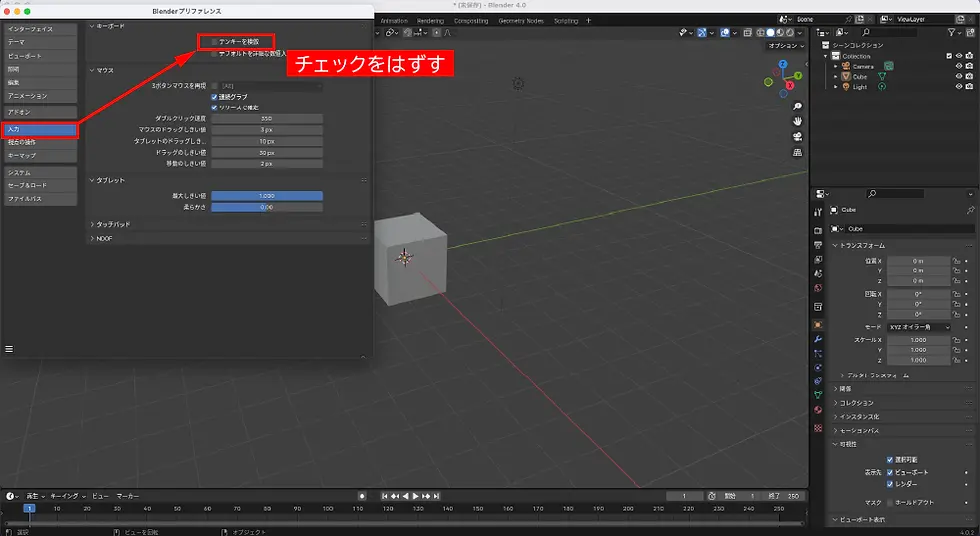980x536 pixels.
Task: Click the viewport pan hand icon
Action: click(x=797, y=122)
